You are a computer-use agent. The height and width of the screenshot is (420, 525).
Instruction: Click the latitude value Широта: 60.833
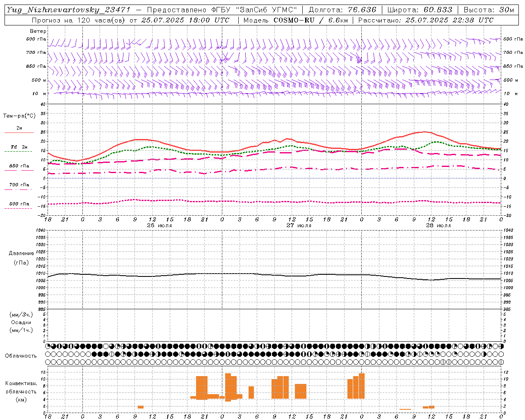(x=420, y=10)
